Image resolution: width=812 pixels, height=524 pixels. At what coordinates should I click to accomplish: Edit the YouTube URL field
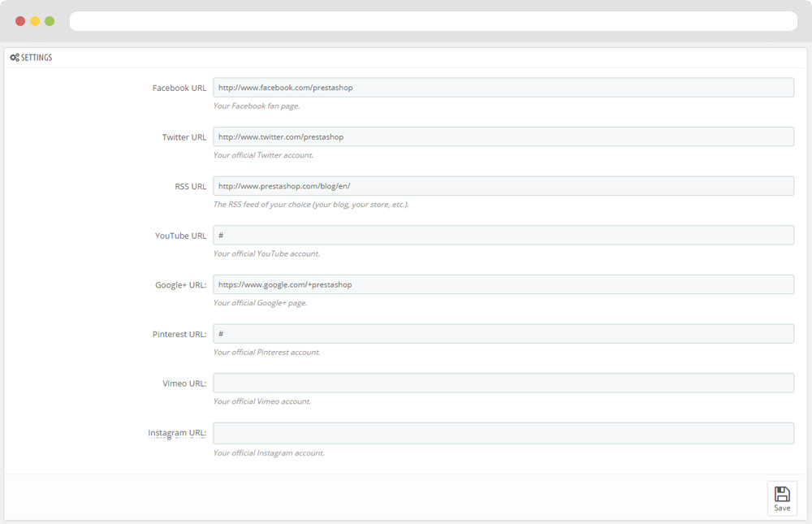503,236
